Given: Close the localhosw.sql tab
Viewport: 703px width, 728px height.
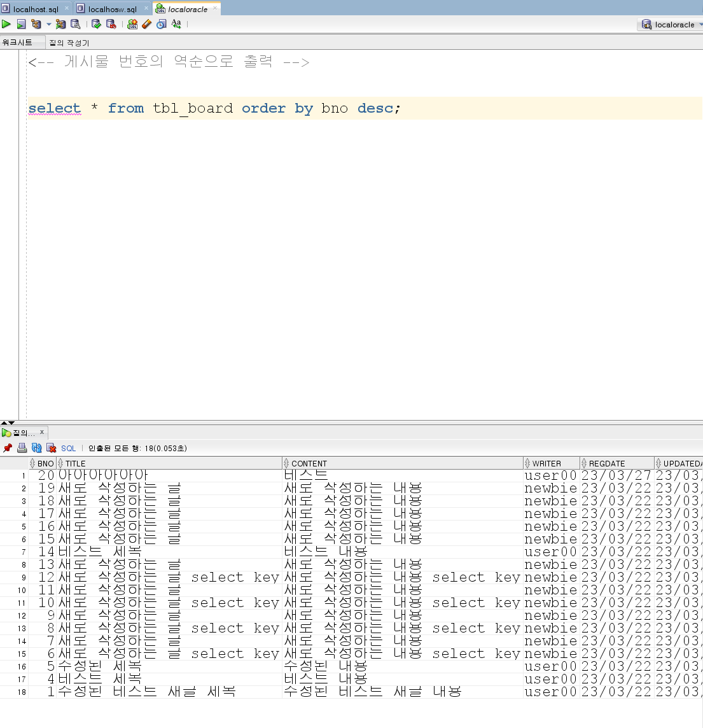Looking at the screenshot, I should coord(146,8).
